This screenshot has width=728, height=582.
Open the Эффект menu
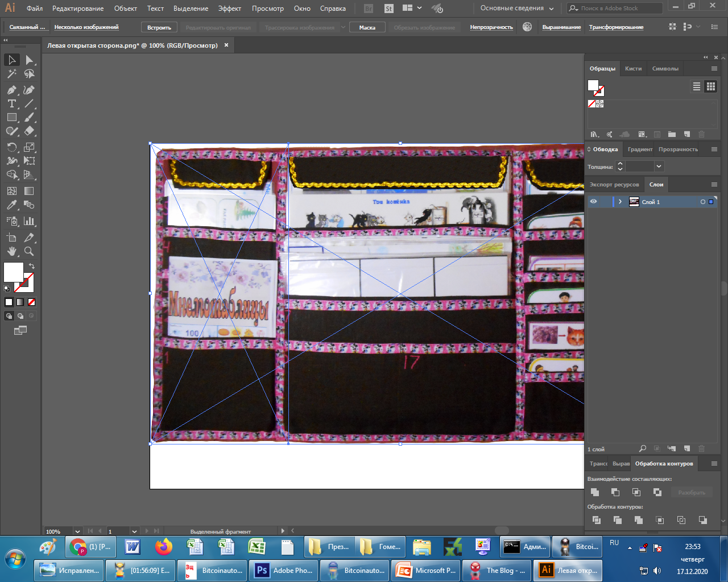230,9
